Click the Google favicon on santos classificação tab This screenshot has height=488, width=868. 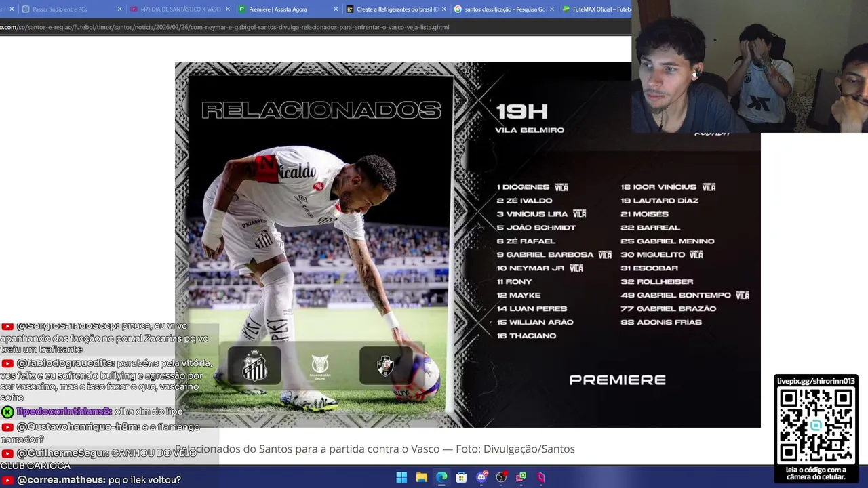click(458, 9)
